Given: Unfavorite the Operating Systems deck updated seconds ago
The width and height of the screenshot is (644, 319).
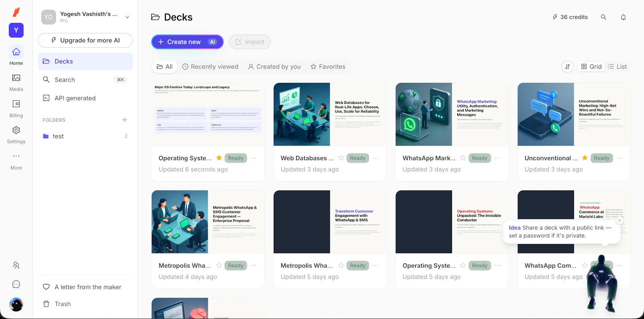Looking at the screenshot, I should pyautogui.click(x=219, y=158).
